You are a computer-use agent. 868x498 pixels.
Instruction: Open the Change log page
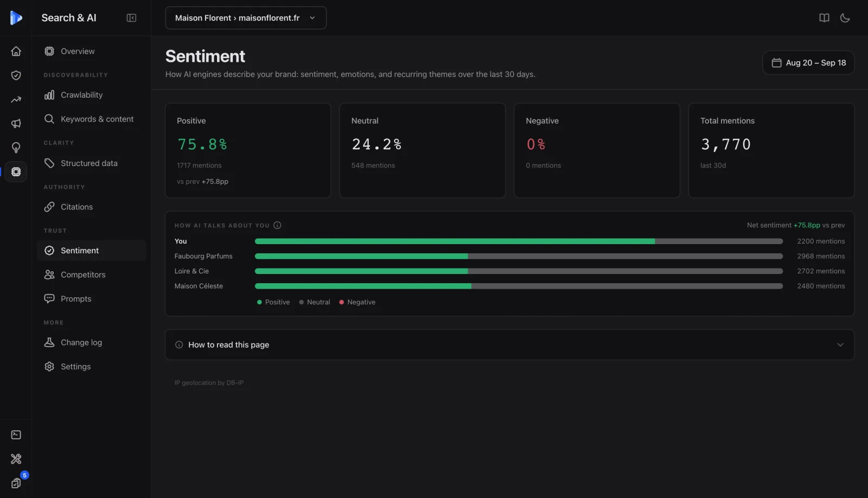tap(92, 342)
